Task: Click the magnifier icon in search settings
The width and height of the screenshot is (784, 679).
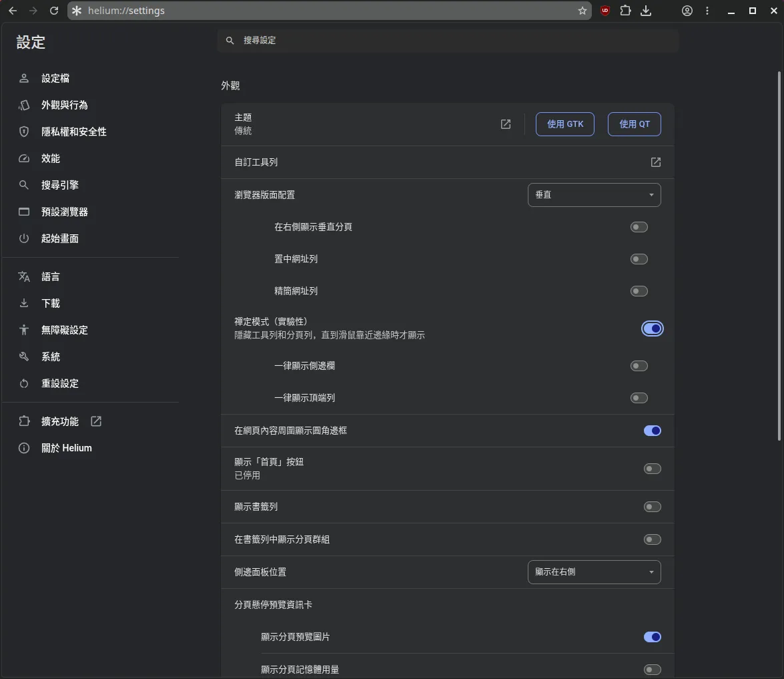Action: click(230, 40)
